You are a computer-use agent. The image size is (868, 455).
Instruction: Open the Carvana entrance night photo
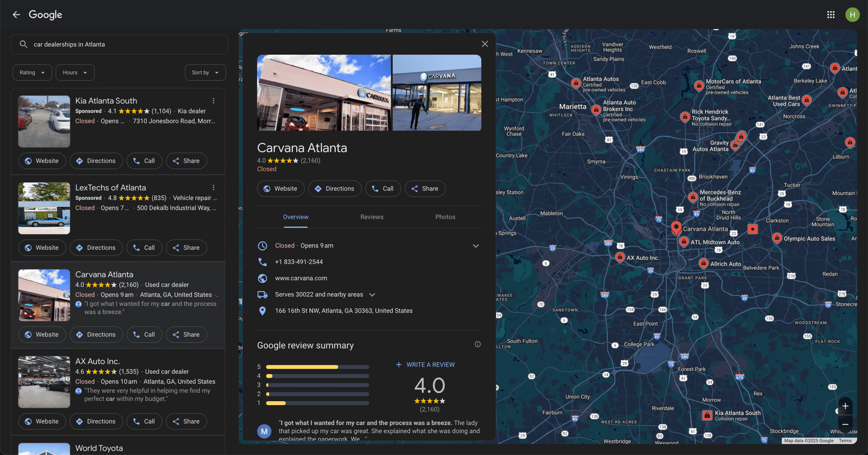[x=437, y=93]
